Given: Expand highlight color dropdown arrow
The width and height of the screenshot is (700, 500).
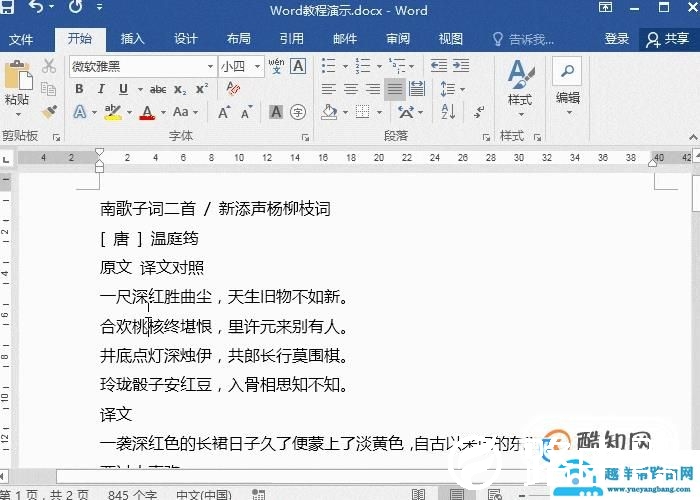Looking at the screenshot, I should pos(129,112).
